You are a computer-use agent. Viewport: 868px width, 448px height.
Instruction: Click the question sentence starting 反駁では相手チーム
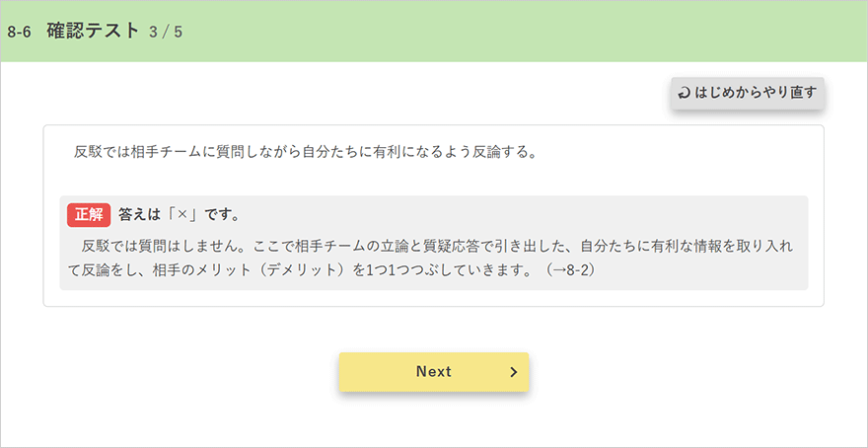305,152
